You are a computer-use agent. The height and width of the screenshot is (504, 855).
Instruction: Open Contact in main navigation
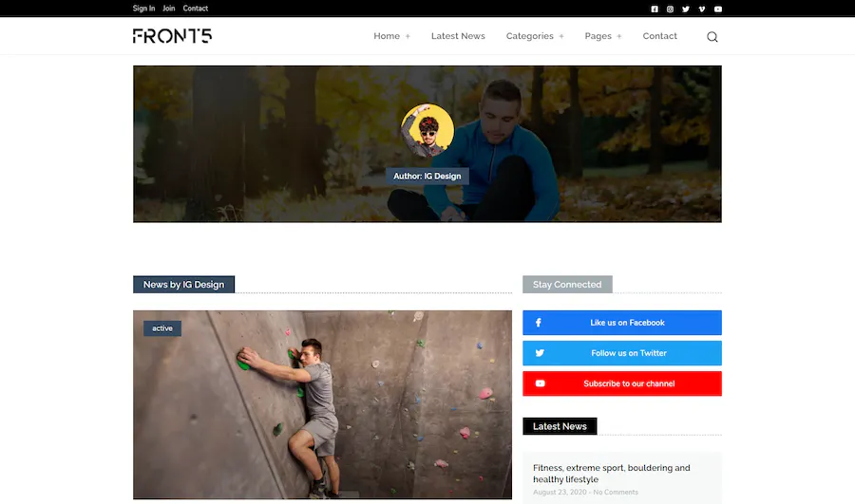(x=660, y=36)
